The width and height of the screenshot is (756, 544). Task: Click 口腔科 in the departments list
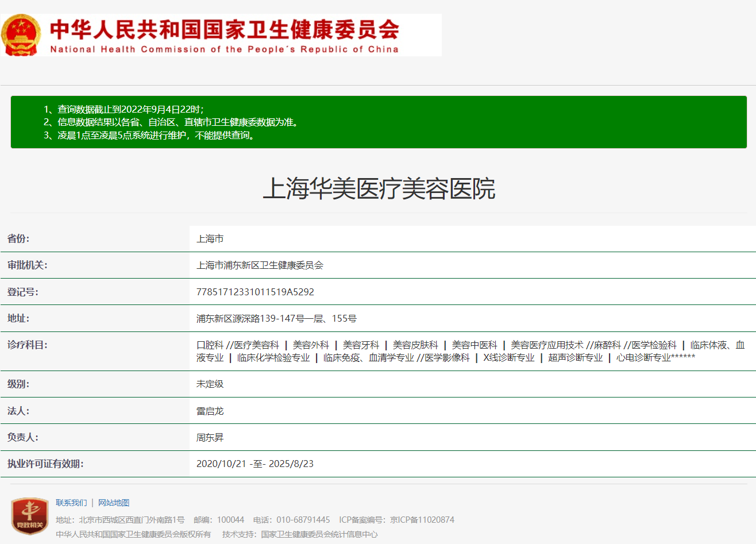tap(210, 345)
